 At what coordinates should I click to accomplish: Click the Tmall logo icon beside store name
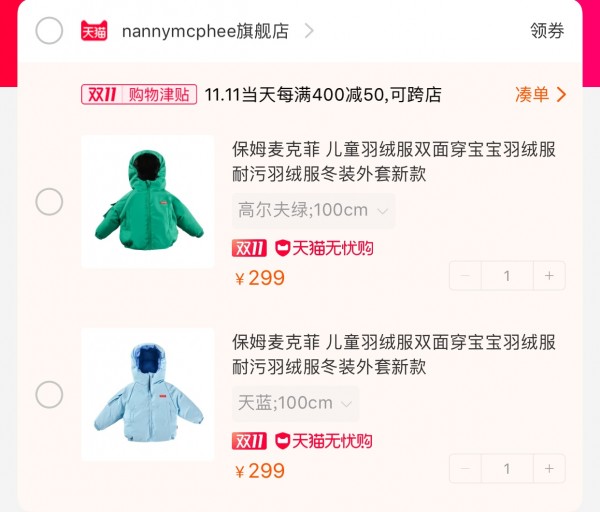tap(94, 31)
